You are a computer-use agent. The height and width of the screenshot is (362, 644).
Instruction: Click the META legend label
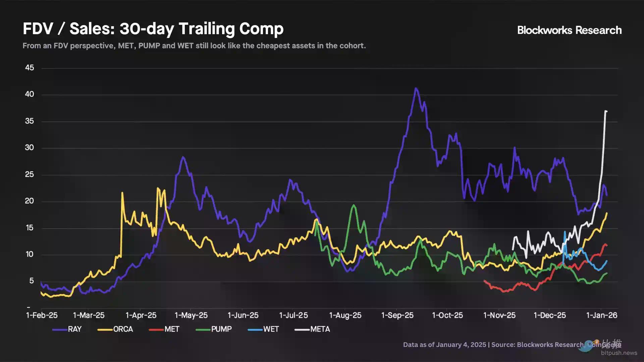click(320, 329)
